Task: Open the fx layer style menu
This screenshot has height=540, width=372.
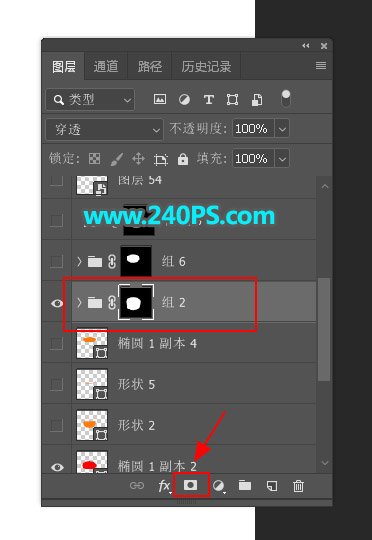Action: pyautogui.click(x=164, y=486)
